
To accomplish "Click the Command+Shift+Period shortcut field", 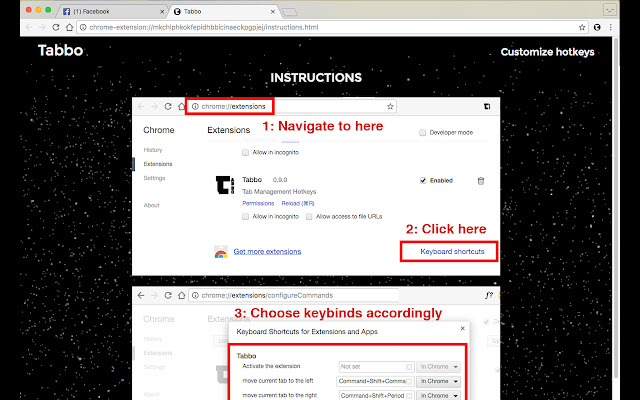I will (x=376, y=396).
